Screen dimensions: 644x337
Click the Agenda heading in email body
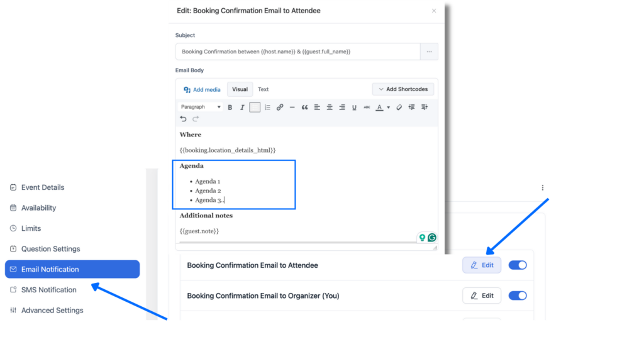click(191, 166)
